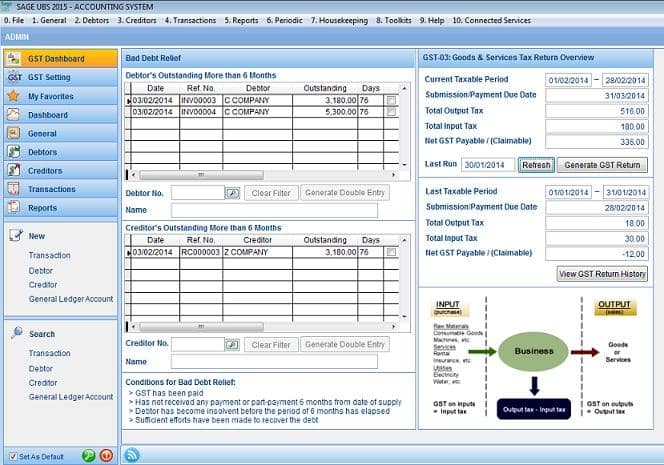Click the 5,300.00 outstanding amount cell

click(x=324, y=112)
